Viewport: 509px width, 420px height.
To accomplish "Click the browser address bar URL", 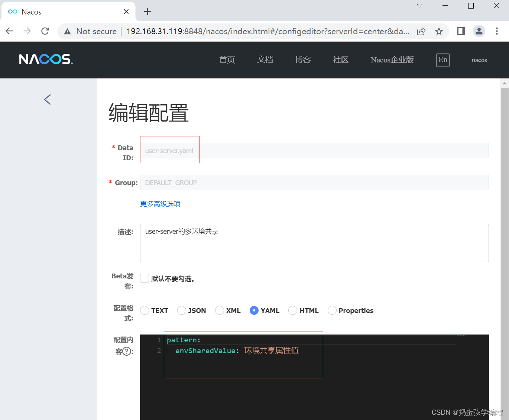I will click(x=268, y=31).
